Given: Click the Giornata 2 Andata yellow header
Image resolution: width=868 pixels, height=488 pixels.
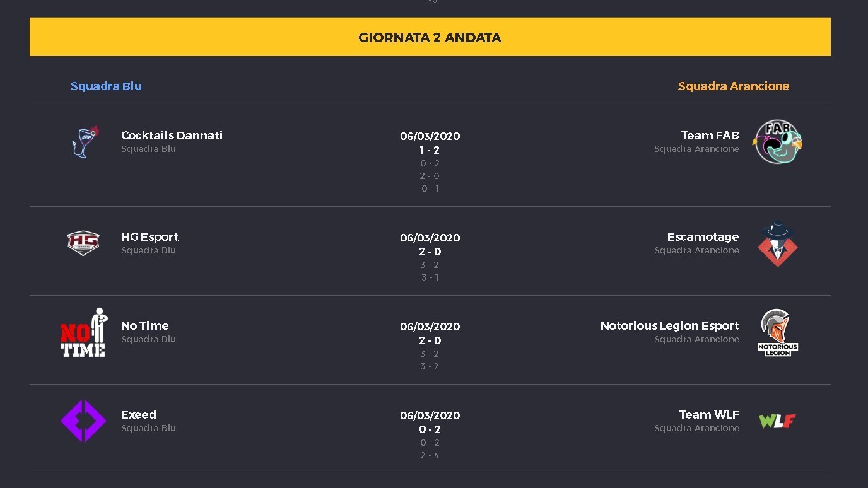Looking at the screenshot, I should coord(430,37).
